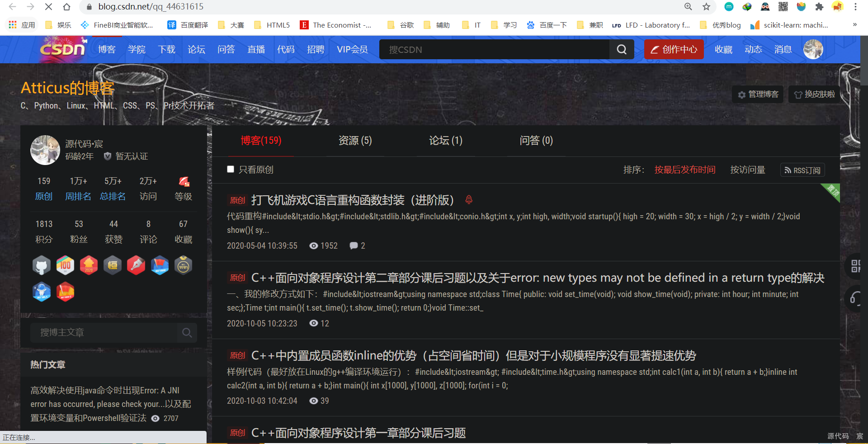Check the 只看原创 checkbox

(231, 169)
